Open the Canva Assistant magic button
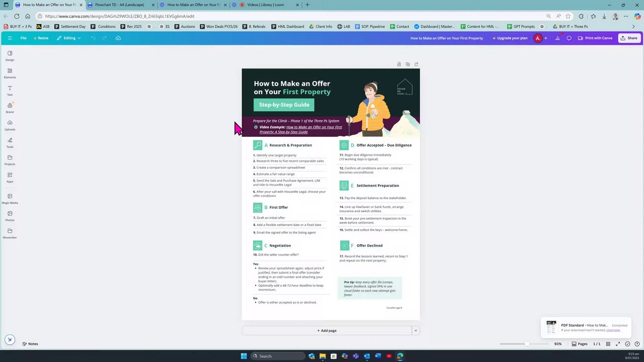Screen dimensions: 644x362 click(x=10, y=340)
